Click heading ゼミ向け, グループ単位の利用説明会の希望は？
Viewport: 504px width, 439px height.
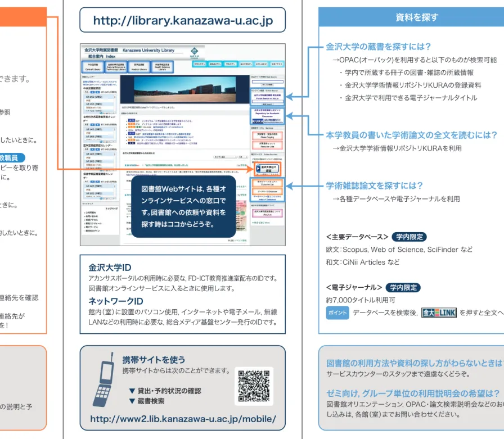[x=413, y=393]
